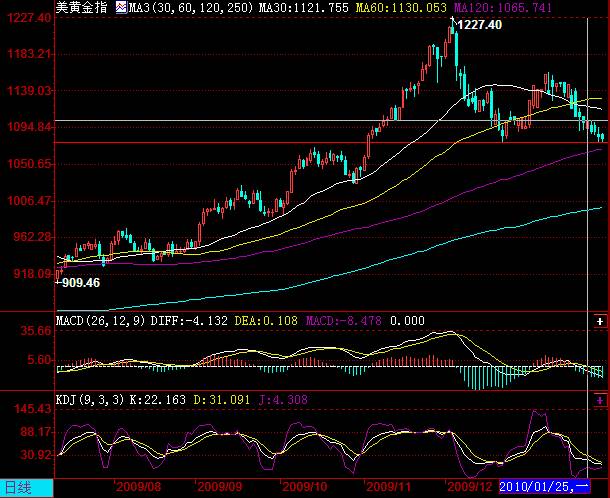Click the MA120:1065.741 value

[502, 7]
